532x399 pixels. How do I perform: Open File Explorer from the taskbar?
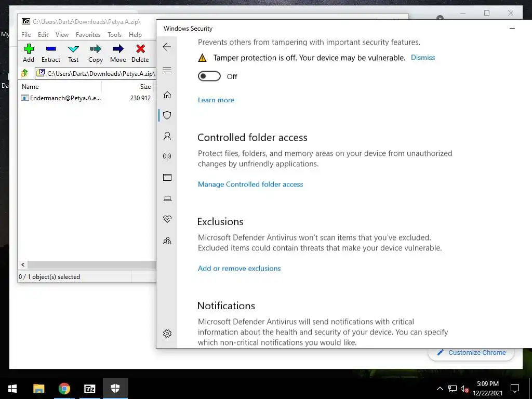[38, 389]
